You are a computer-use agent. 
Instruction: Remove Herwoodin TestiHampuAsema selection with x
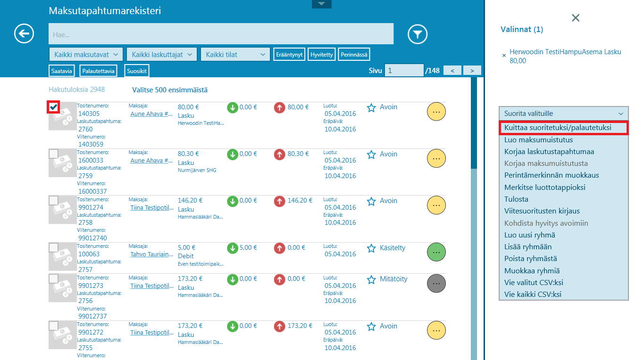click(x=504, y=56)
